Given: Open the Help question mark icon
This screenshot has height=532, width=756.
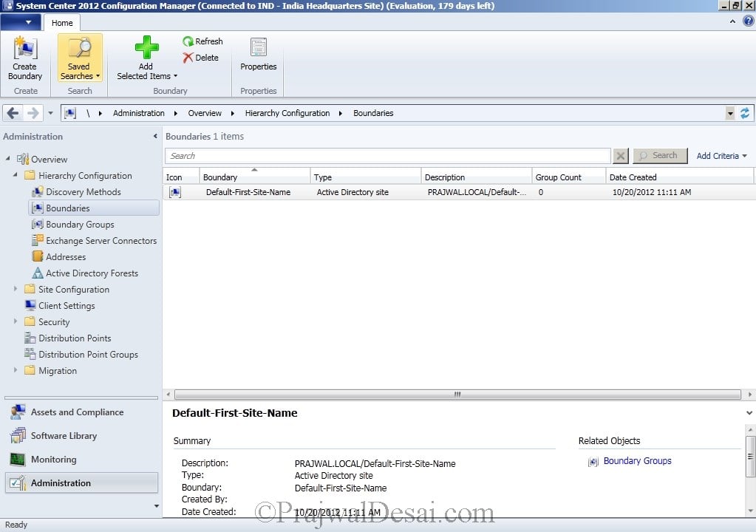Looking at the screenshot, I should click(749, 21).
